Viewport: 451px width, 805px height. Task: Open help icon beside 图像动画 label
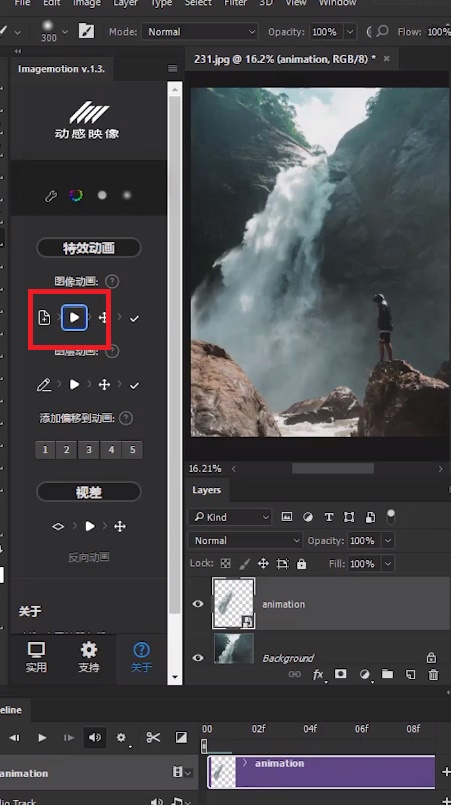point(112,281)
